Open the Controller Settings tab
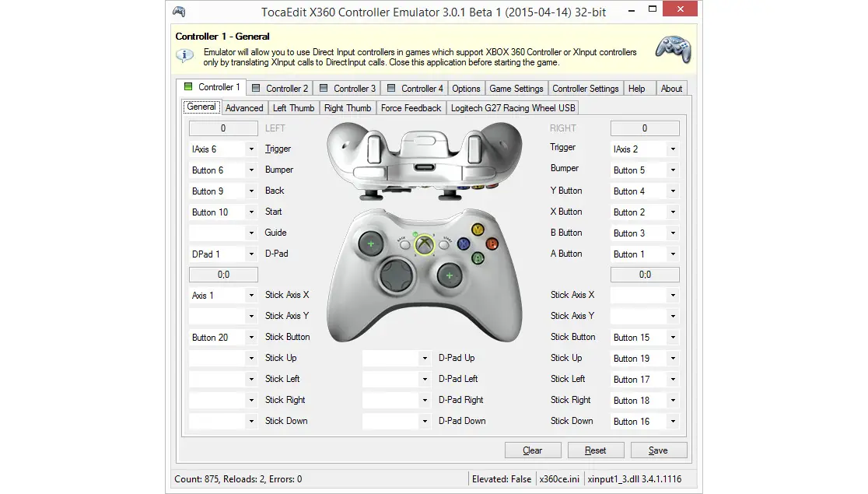Image resolution: width=868 pixels, height=494 pixels. 585,89
